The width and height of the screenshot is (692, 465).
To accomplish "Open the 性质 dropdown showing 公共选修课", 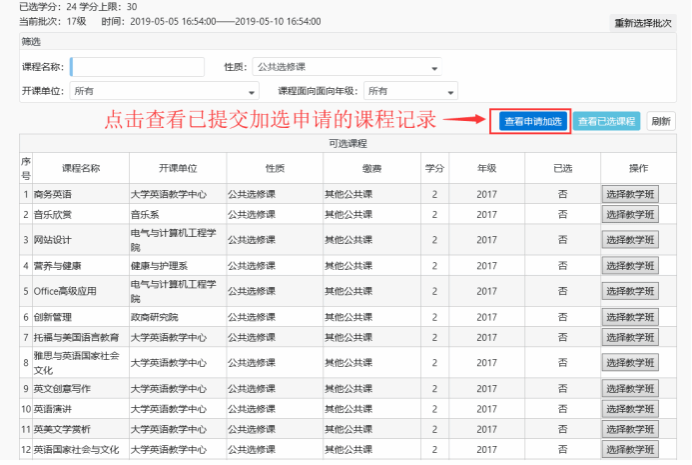I will tap(346, 67).
